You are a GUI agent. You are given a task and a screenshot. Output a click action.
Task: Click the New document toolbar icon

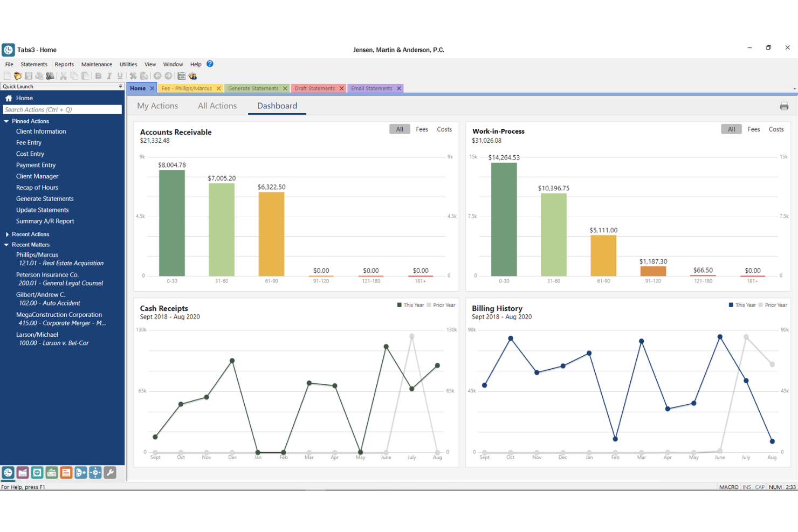tap(7, 76)
